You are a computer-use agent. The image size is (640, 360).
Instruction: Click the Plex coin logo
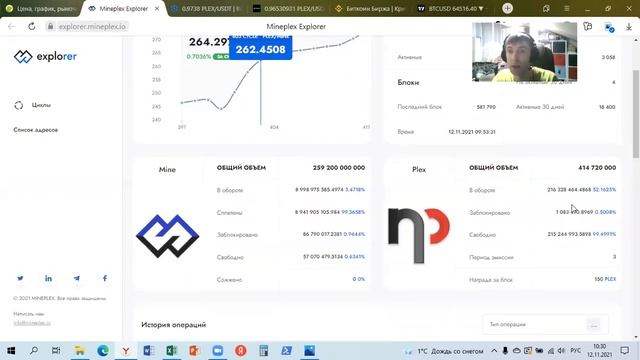[x=419, y=236]
